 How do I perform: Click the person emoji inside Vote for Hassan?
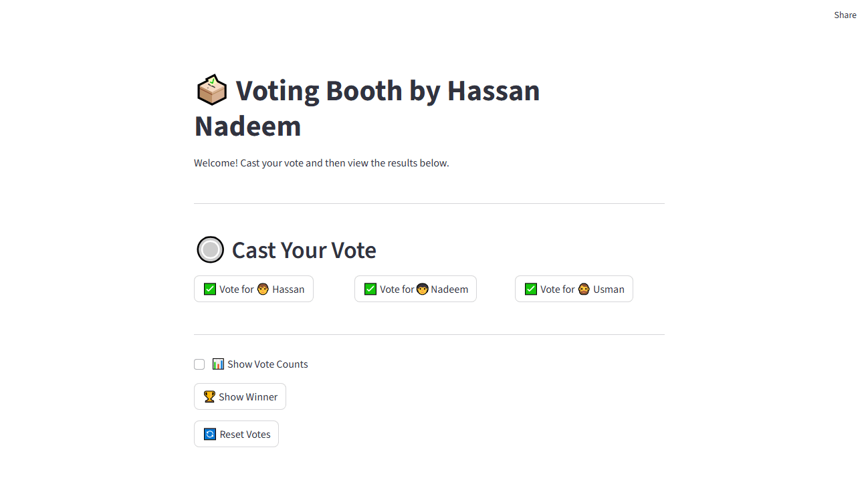(x=263, y=289)
